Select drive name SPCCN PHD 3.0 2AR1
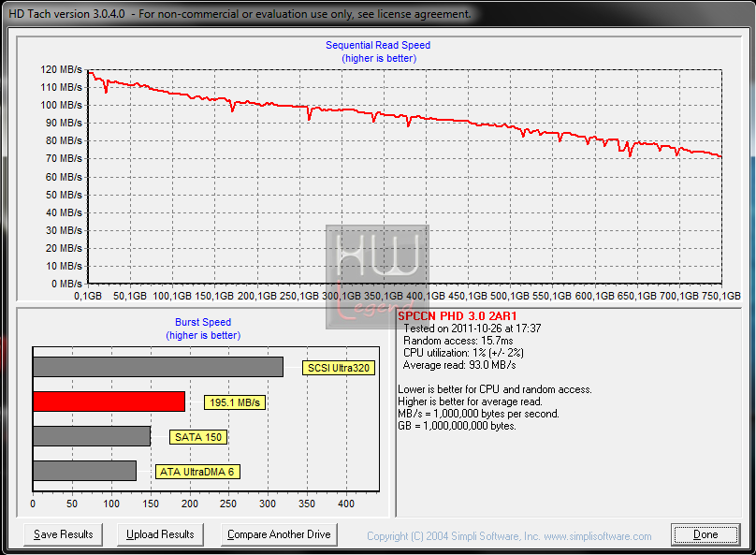Screen dimensions: 756x555 (x=458, y=316)
